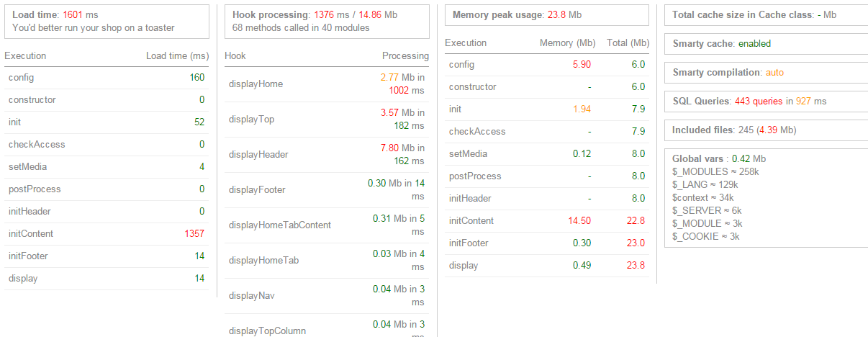Click the Total cache size box
The image size is (868, 337).
tap(766, 14)
